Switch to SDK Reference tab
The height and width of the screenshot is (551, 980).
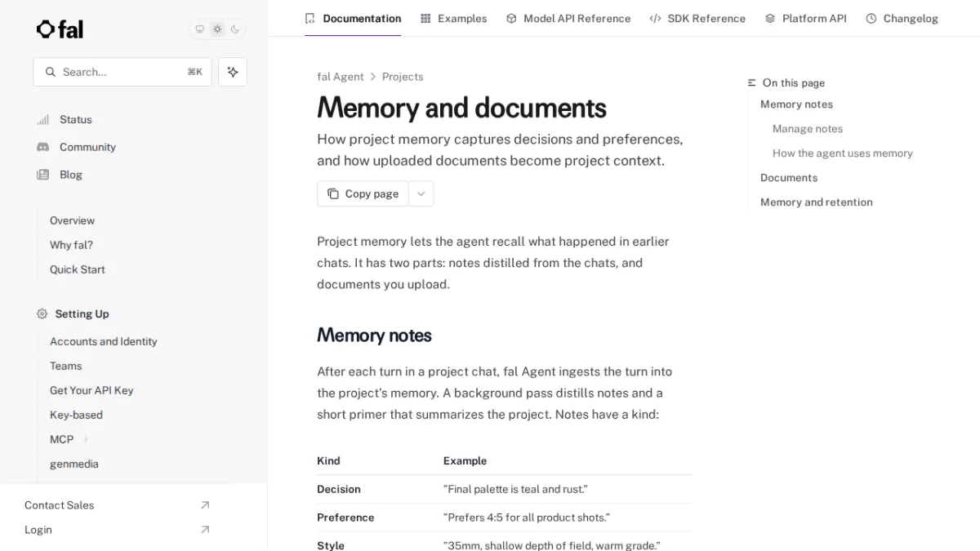click(x=697, y=18)
